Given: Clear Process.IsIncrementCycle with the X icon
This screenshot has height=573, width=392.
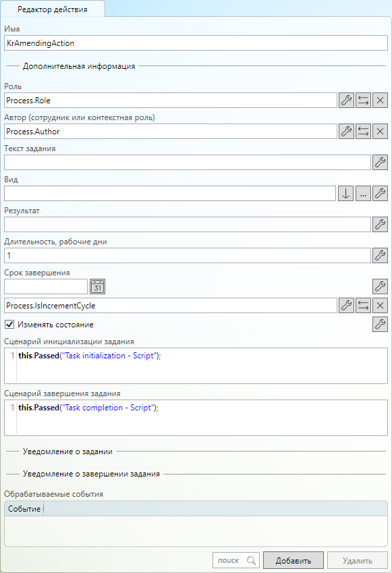Looking at the screenshot, I should tap(380, 306).
